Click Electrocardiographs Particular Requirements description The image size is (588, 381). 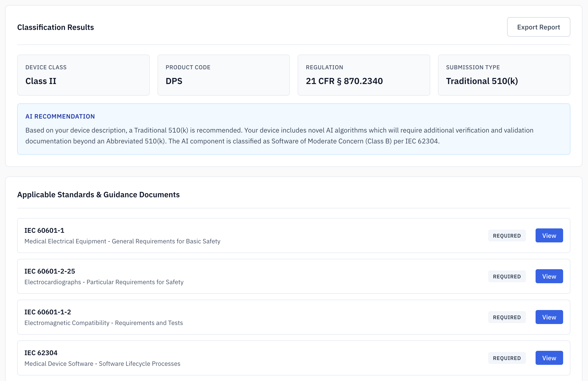tap(104, 282)
